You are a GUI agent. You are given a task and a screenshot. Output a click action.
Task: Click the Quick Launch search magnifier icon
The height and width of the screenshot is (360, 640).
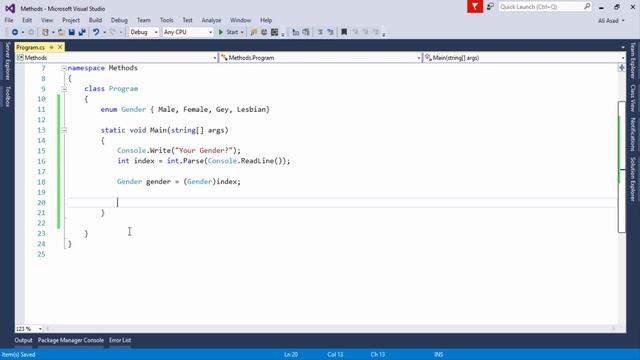[x=587, y=6]
